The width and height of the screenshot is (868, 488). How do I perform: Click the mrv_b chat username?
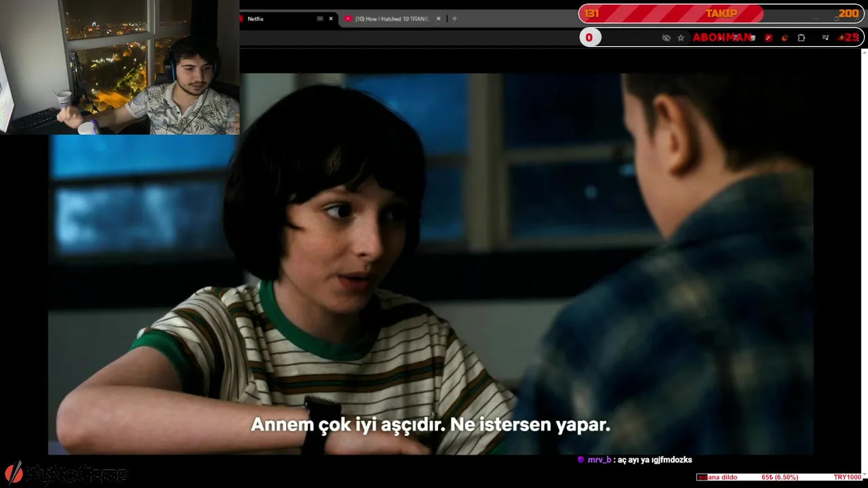click(599, 460)
